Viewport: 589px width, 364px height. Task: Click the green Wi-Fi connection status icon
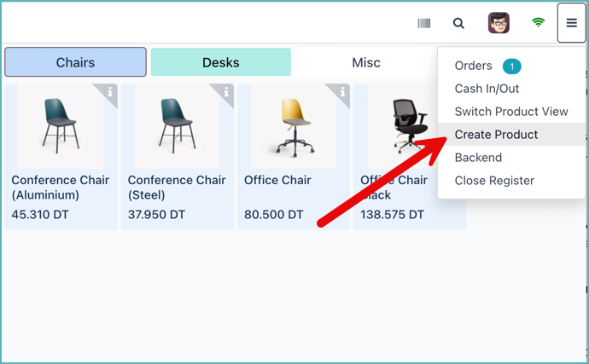538,23
